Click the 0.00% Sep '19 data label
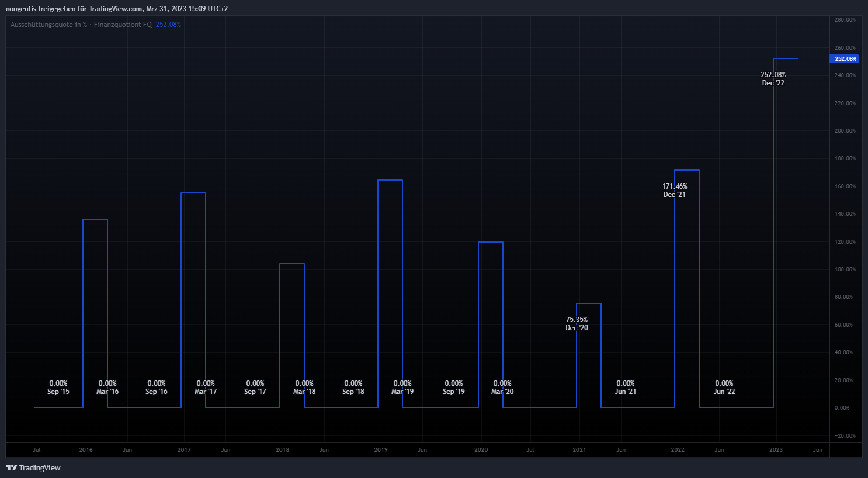Viewport: 868px width, 478px height. pyautogui.click(x=453, y=387)
